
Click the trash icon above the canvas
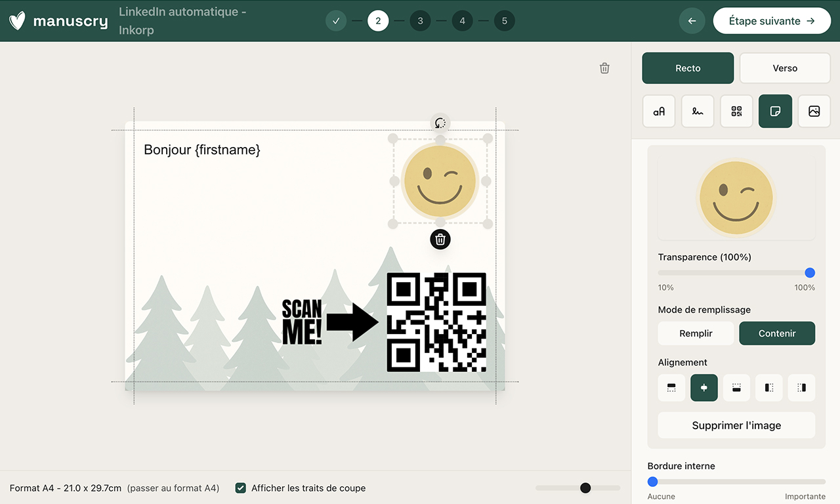[x=604, y=68]
